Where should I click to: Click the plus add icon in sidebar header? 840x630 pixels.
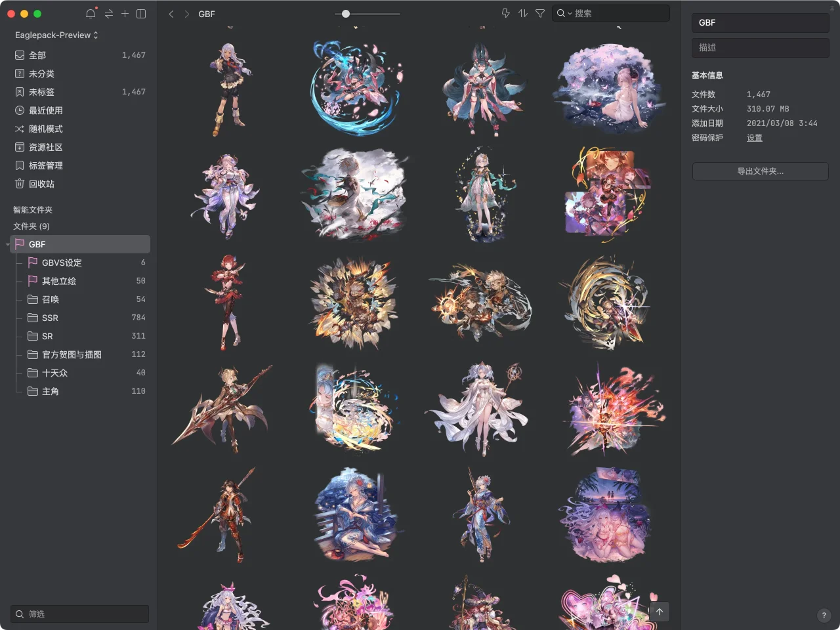pos(125,14)
